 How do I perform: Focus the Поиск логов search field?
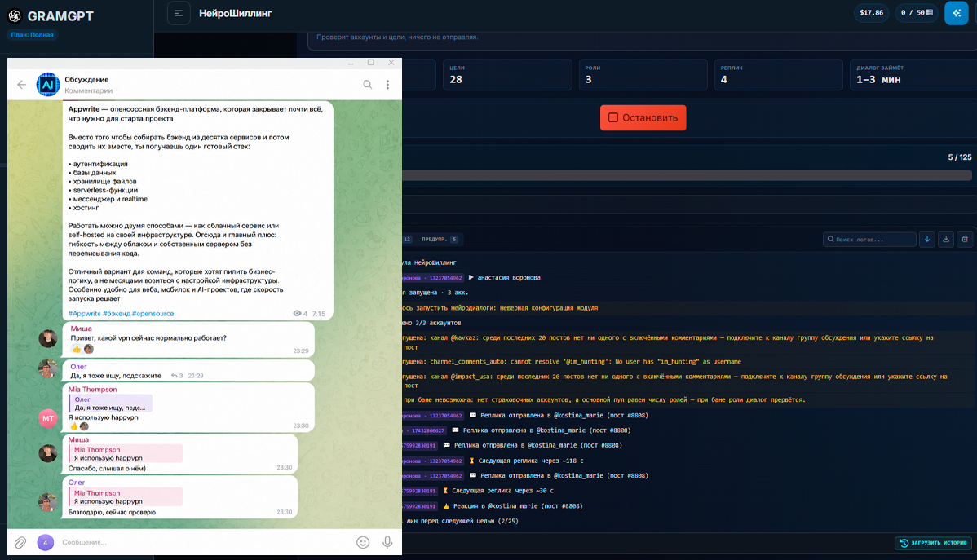point(869,239)
